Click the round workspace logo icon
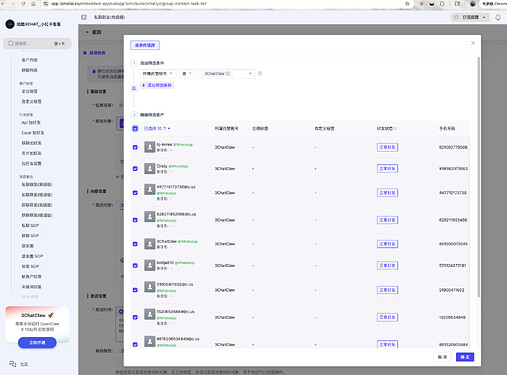Viewport: 507px width, 375px height. point(10,24)
